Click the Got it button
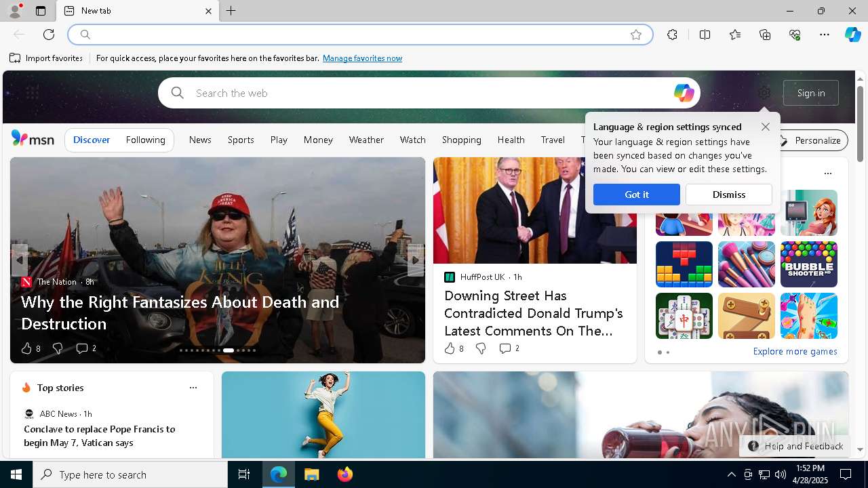868x488 pixels. pyautogui.click(x=636, y=195)
